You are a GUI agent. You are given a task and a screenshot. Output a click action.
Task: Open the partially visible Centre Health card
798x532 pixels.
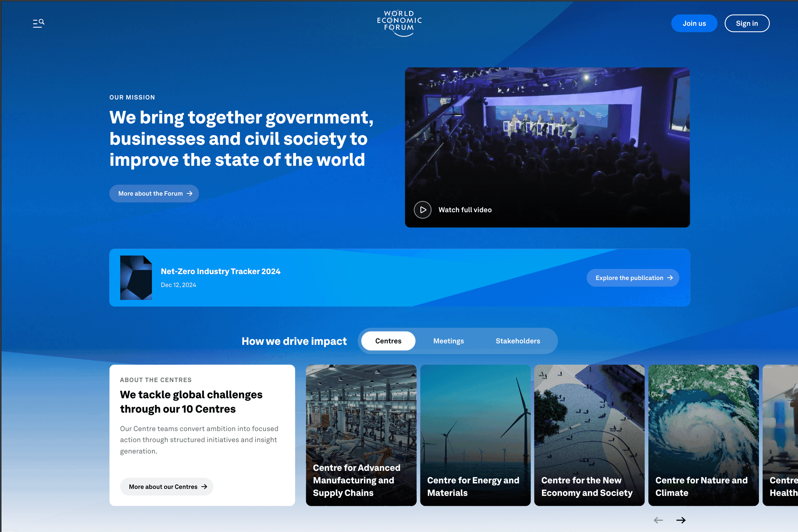click(x=780, y=435)
